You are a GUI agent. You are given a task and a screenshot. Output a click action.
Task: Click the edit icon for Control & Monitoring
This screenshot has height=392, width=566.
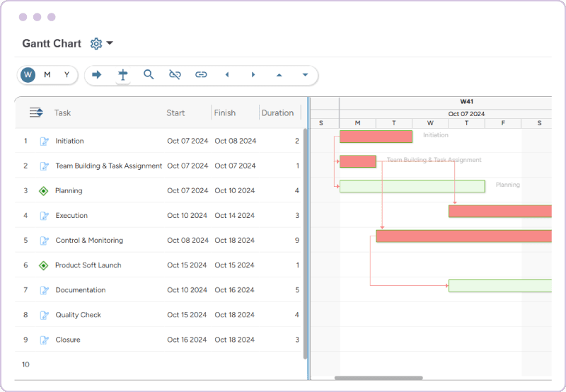pos(44,241)
